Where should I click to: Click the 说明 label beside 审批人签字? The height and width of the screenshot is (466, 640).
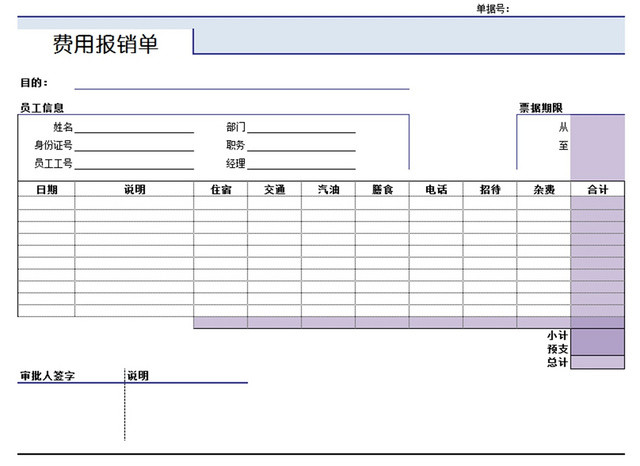138,376
